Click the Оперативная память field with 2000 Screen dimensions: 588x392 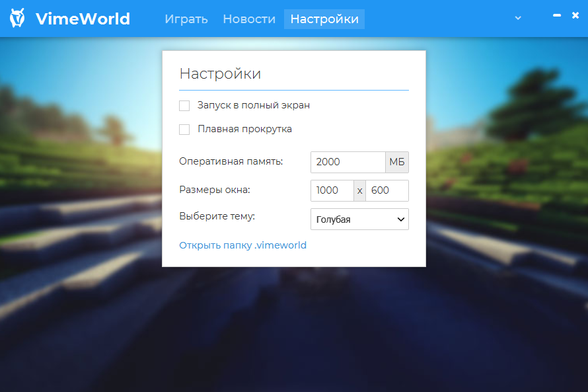[348, 162]
